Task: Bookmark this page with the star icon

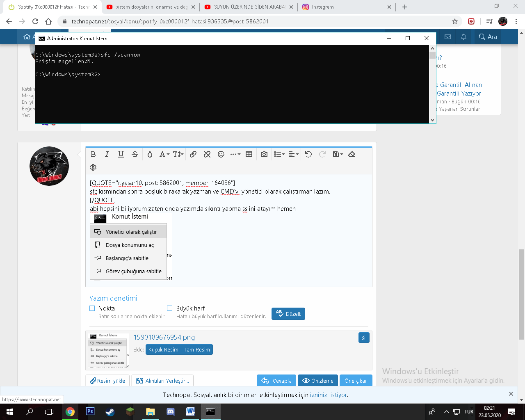Action: [455, 21]
